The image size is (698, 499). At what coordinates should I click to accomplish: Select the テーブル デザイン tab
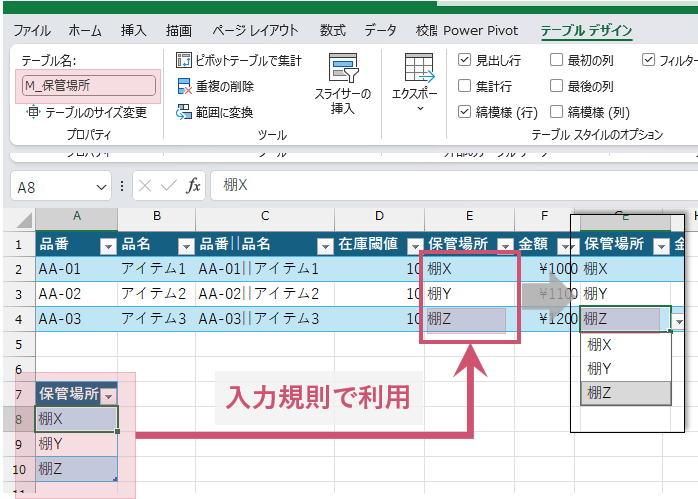pos(587,30)
